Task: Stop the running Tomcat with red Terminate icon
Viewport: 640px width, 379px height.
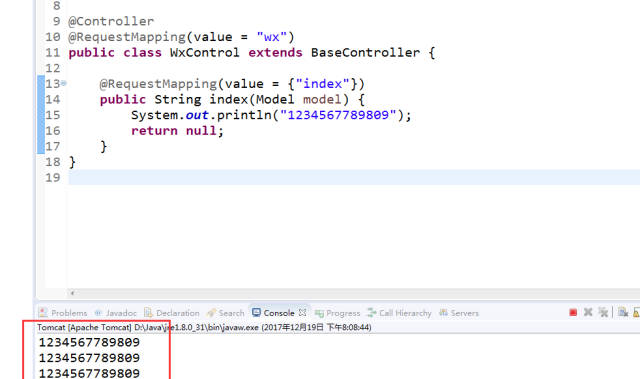Action: (573, 313)
